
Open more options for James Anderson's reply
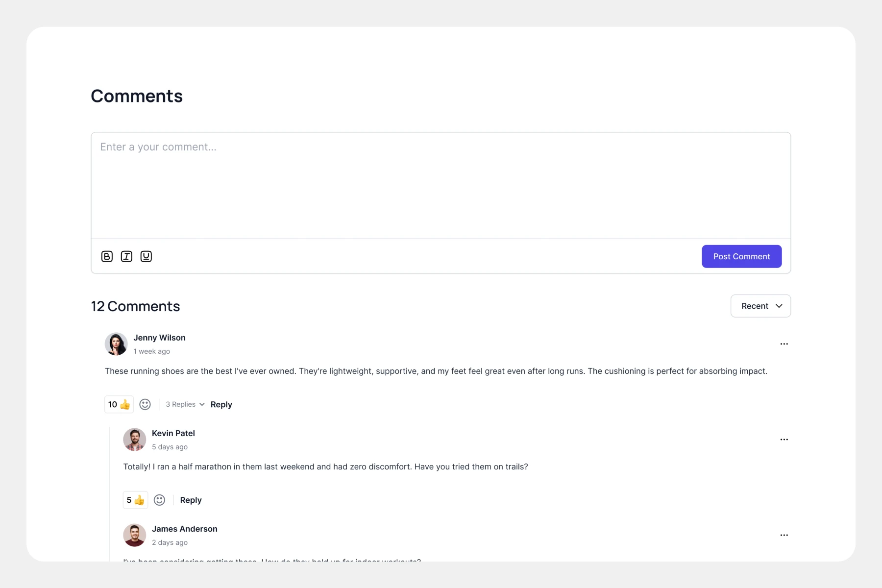(x=784, y=535)
